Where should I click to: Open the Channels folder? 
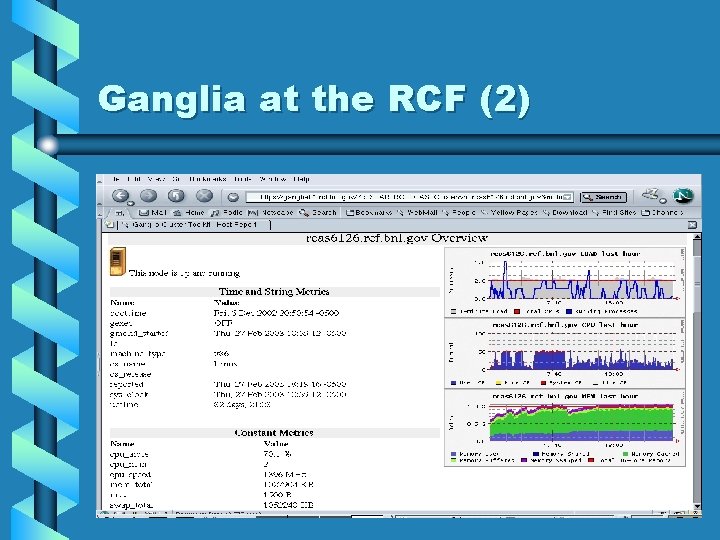click(662, 213)
